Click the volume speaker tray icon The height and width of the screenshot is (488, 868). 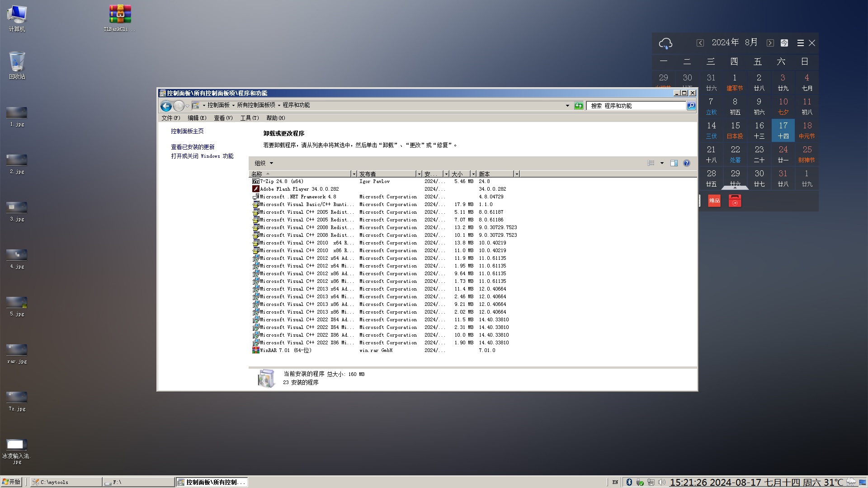pos(662,482)
